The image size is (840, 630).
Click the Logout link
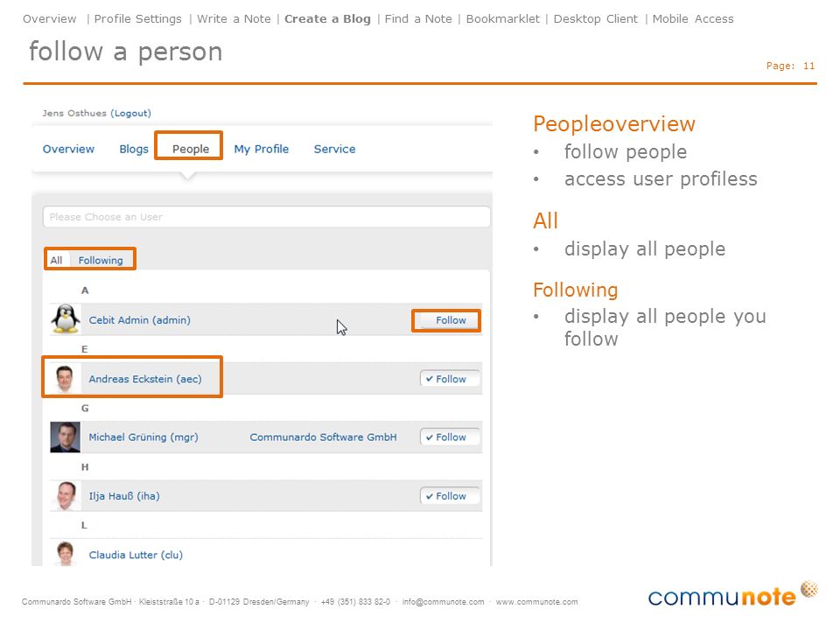pos(130,113)
